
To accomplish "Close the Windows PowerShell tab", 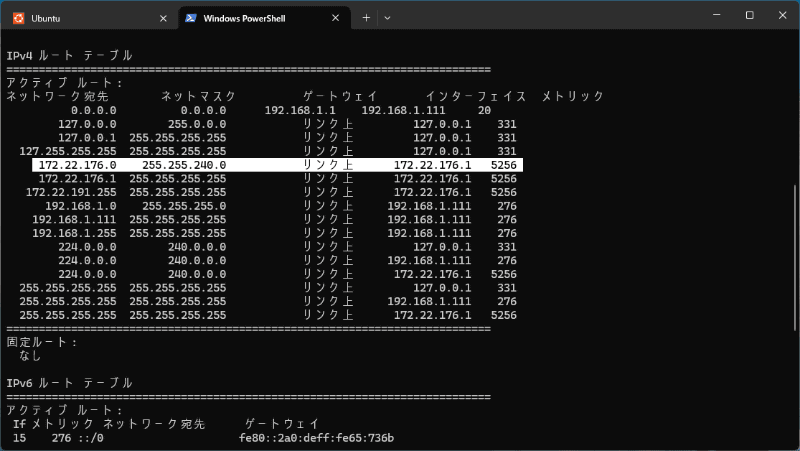I will [335, 18].
